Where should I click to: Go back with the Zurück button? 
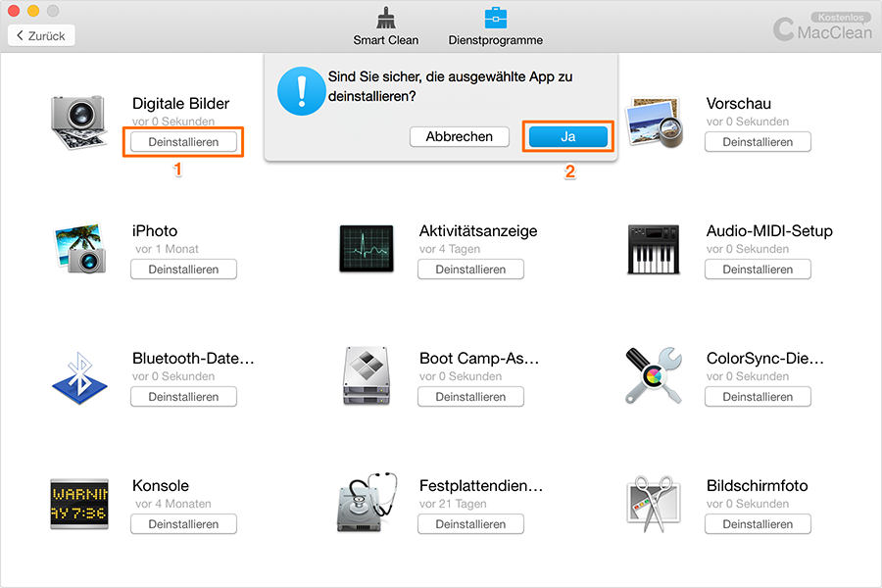point(41,36)
